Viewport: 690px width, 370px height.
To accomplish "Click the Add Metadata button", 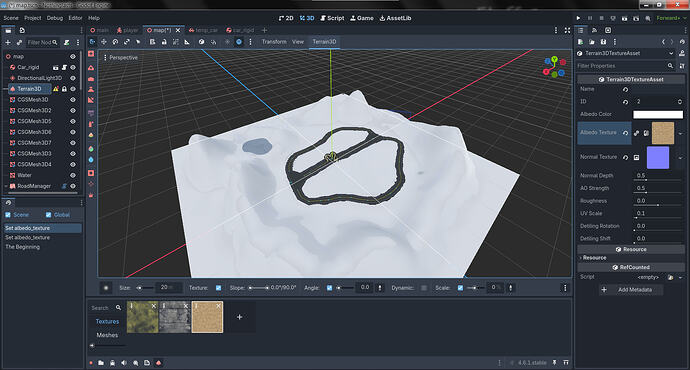I will pyautogui.click(x=630, y=289).
